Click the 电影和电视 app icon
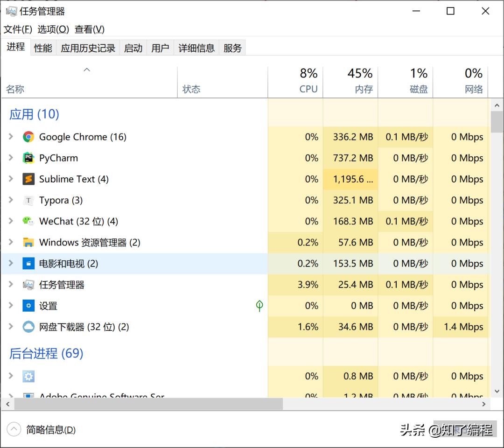504x448 pixels. [28, 263]
